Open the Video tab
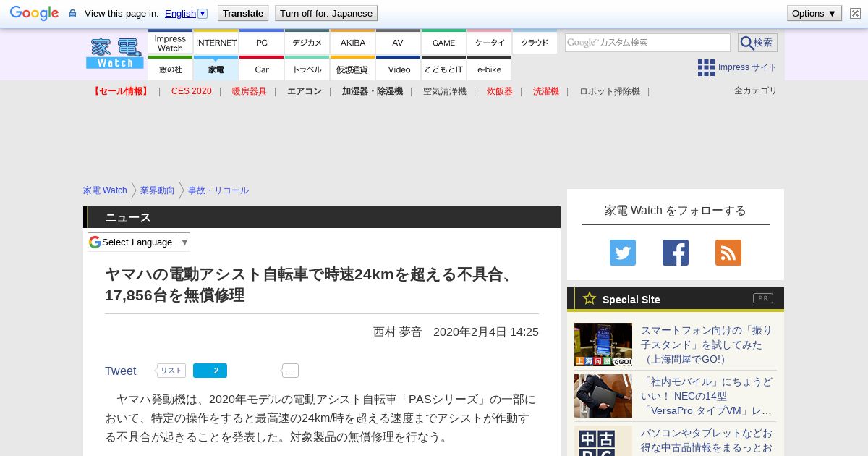Viewport: 868px width, 456px height. point(398,69)
